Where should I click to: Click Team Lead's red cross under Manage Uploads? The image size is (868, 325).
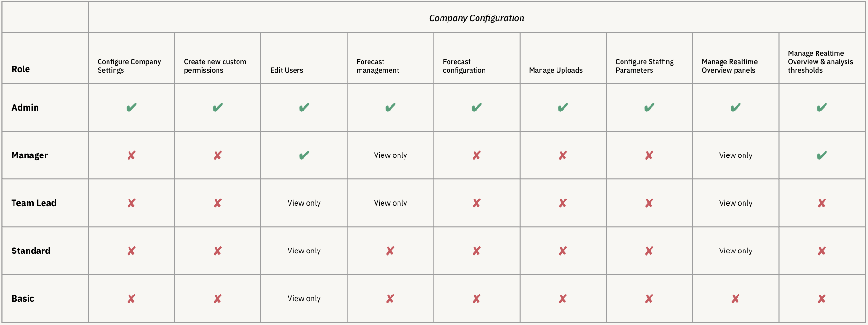[563, 203]
